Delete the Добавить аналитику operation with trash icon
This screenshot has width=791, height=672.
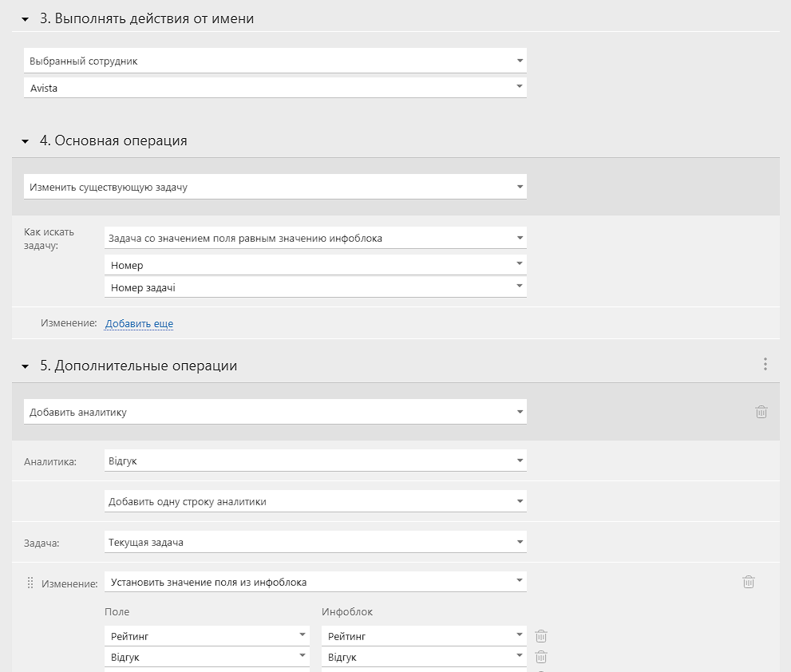(761, 412)
